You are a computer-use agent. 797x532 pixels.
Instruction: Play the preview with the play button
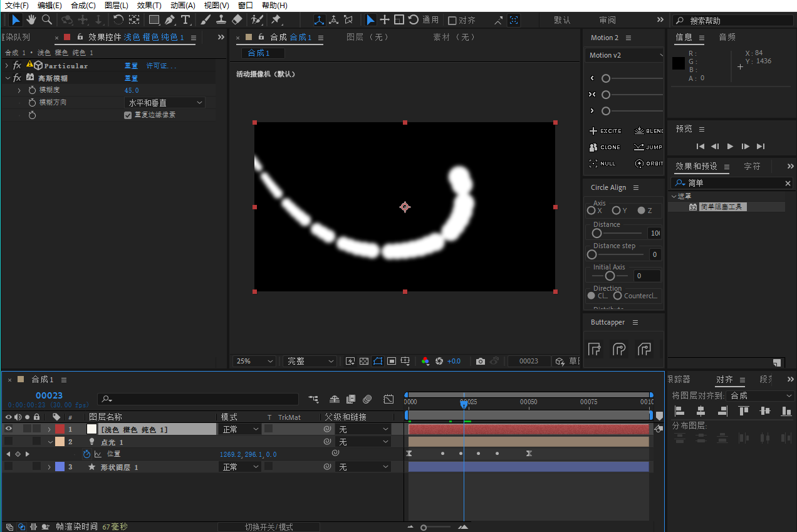(x=730, y=146)
